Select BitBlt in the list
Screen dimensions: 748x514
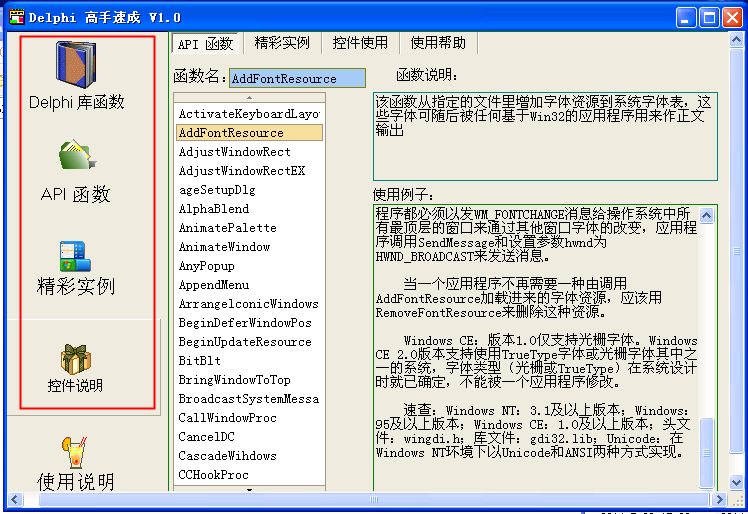tap(249, 361)
